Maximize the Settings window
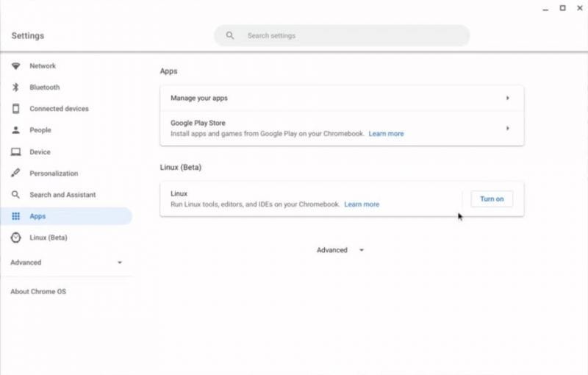Screen dimensions: 588x375 562,8
